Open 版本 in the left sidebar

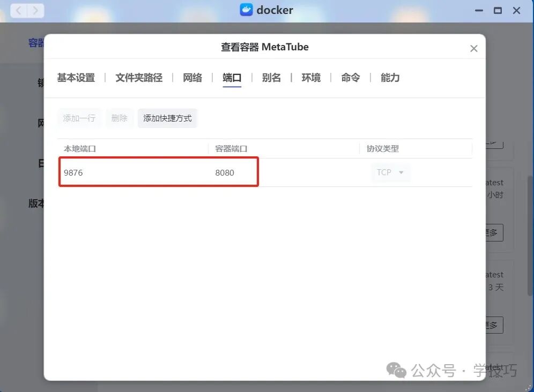[x=35, y=203]
